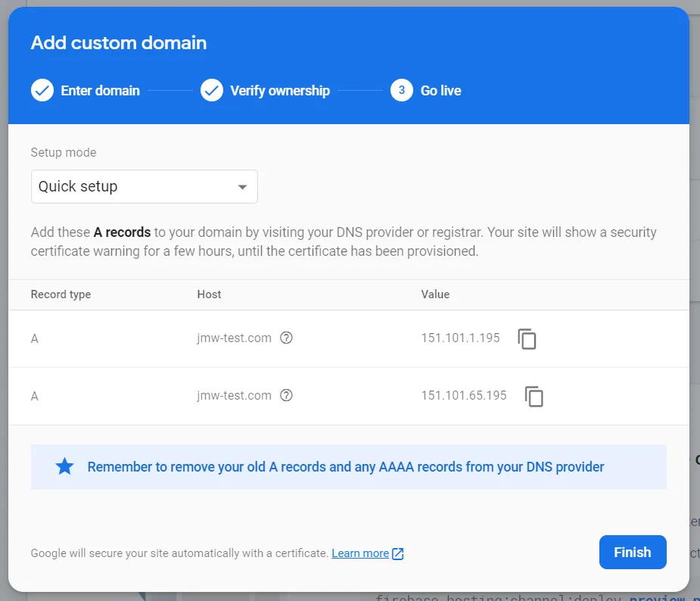Click the Record type column header
The height and width of the screenshot is (601, 700).
(x=61, y=294)
